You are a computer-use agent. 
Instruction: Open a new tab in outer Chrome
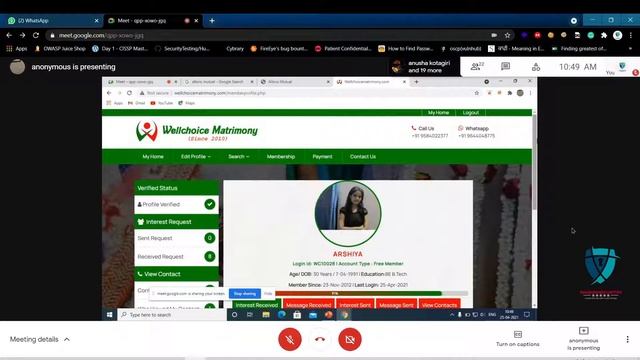tap(212, 20)
